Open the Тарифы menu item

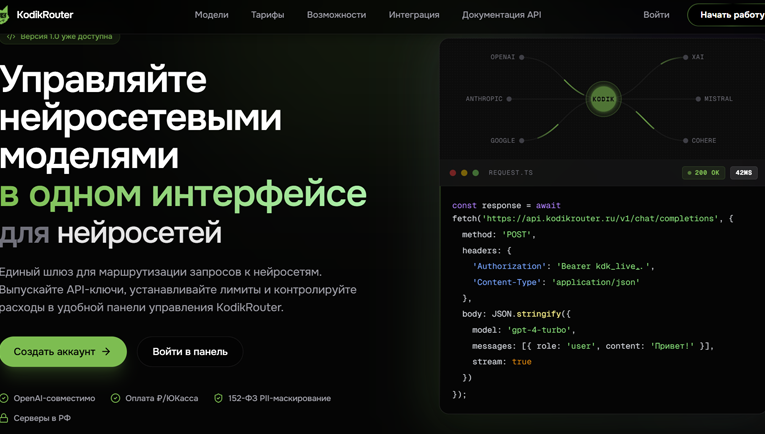pos(267,15)
